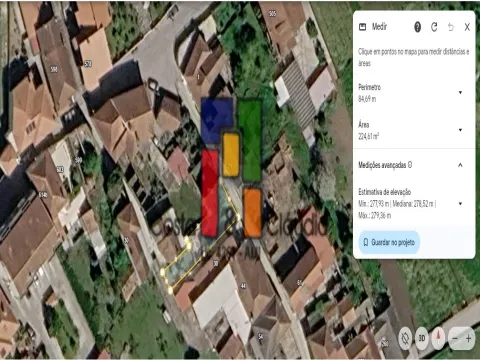The height and width of the screenshot is (360, 480).
Task: Click house number 570 on map
Action: tap(88, 63)
